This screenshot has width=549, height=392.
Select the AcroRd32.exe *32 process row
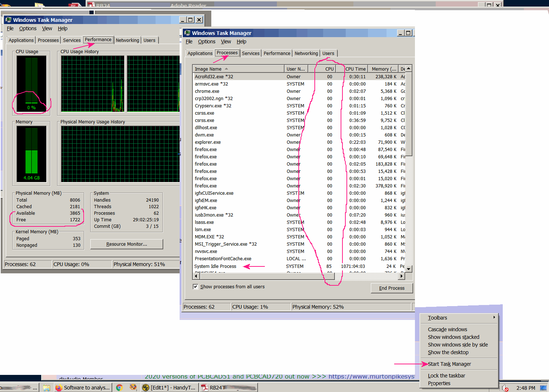click(299, 76)
